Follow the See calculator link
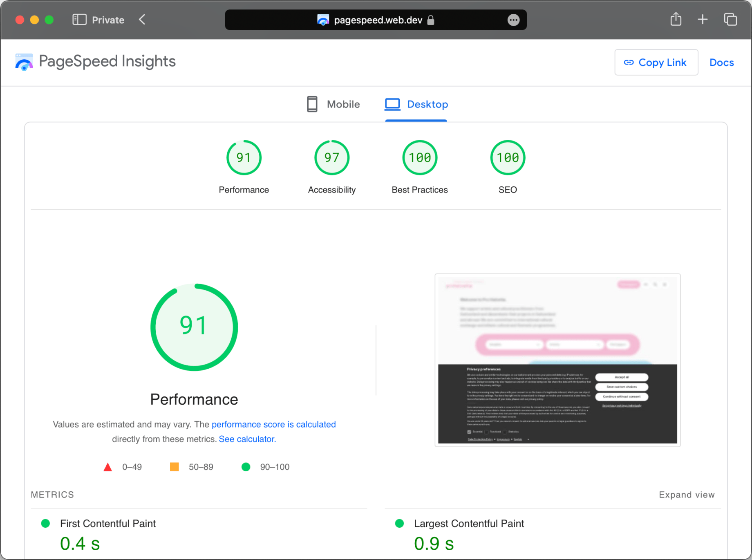 [x=247, y=439]
